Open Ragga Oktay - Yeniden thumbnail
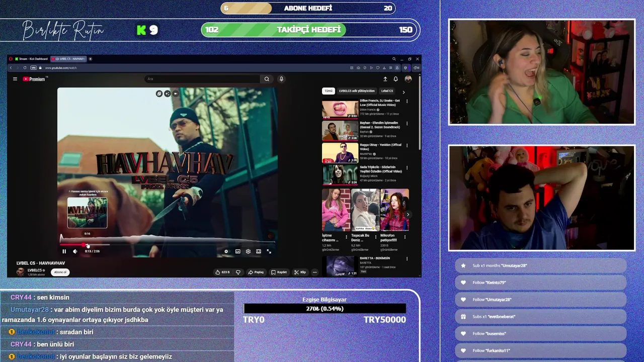 [x=340, y=153]
